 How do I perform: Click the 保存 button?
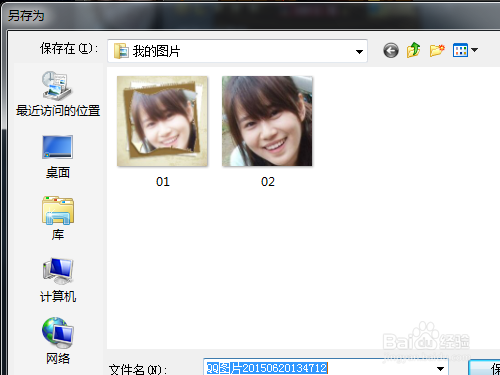(x=484, y=368)
